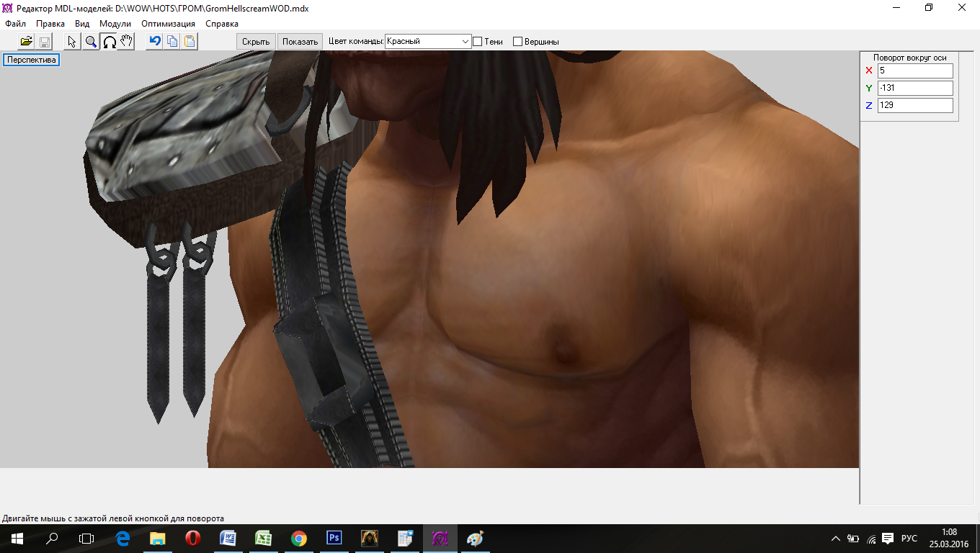Screen dimensions: 980x553
Task: Choose the hand pan tool
Action: 126,41
